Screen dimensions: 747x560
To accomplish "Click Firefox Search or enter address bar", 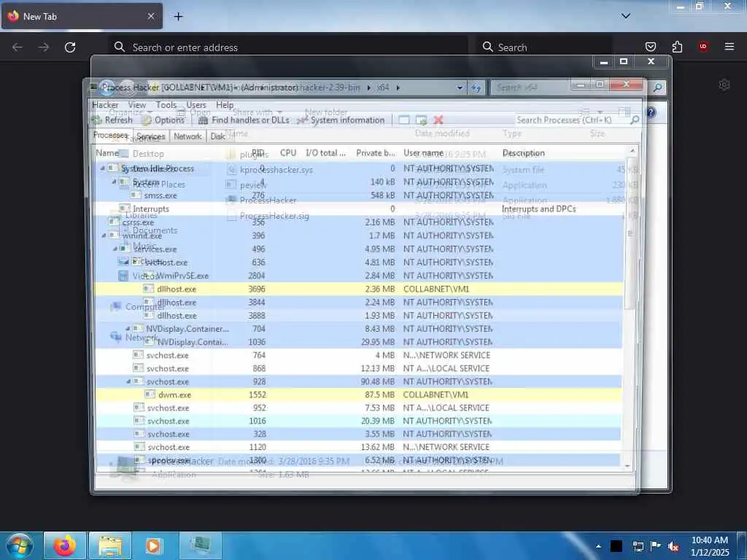I will coord(287,47).
